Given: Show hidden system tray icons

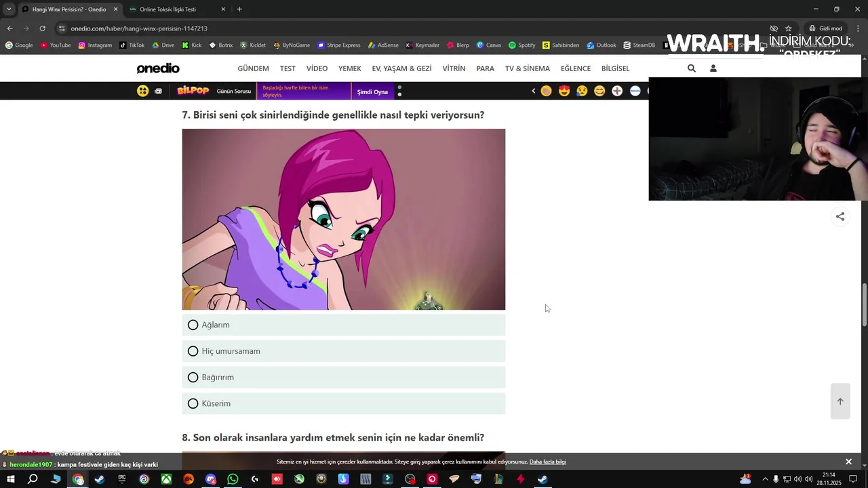Looking at the screenshot, I should (x=765, y=479).
